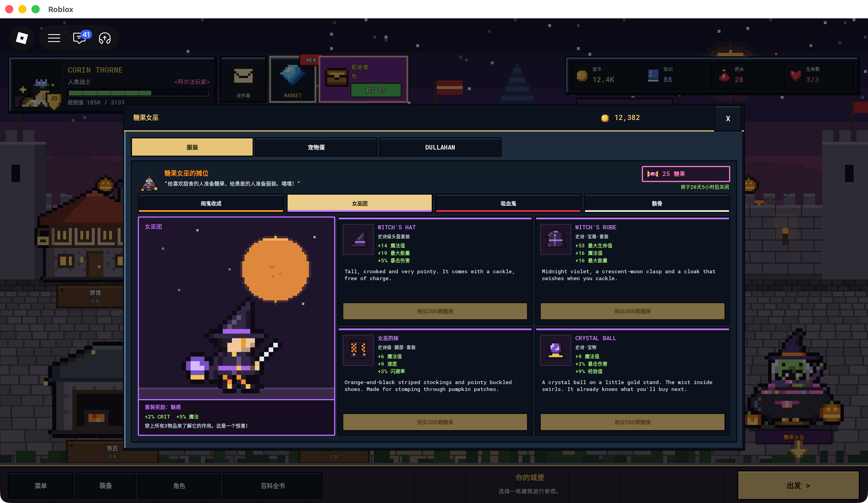Viewport: 868px width, 503px height.
Task: Select the 骸骨 costume set tab
Action: pyautogui.click(x=657, y=203)
